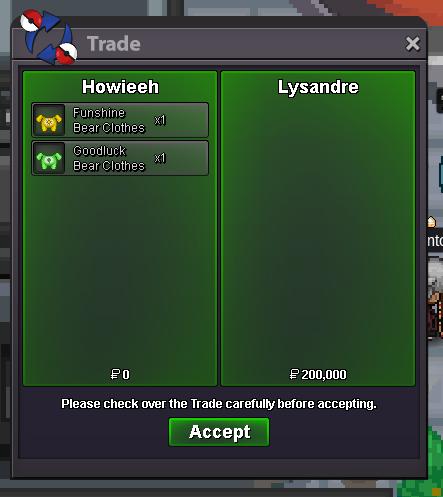This screenshot has height=497, width=443.
Task: Click the Funshine Bear Clothes x1 quantity
Action: [160, 120]
